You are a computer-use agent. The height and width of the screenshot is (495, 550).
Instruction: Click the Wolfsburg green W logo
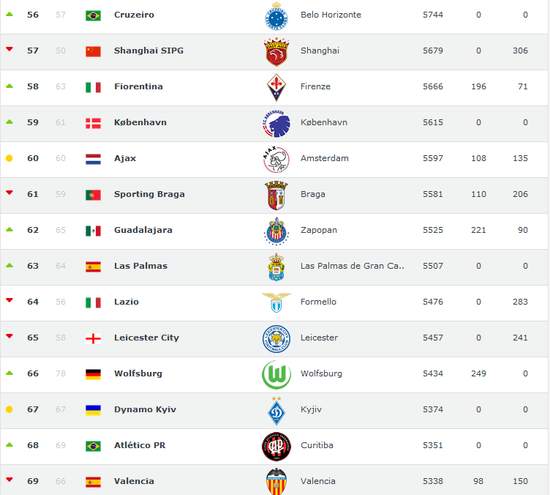click(276, 375)
